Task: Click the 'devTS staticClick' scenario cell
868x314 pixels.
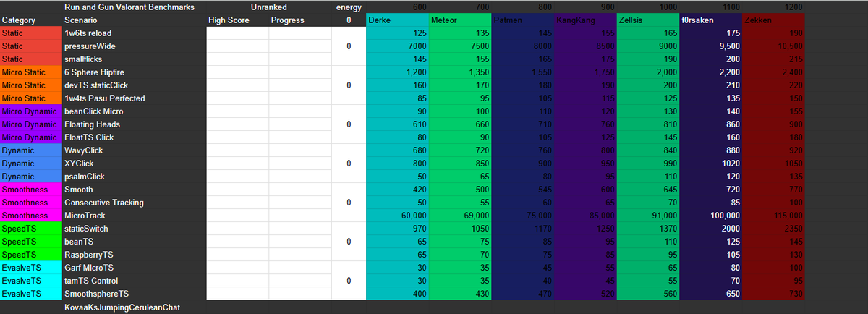Action: (x=134, y=85)
